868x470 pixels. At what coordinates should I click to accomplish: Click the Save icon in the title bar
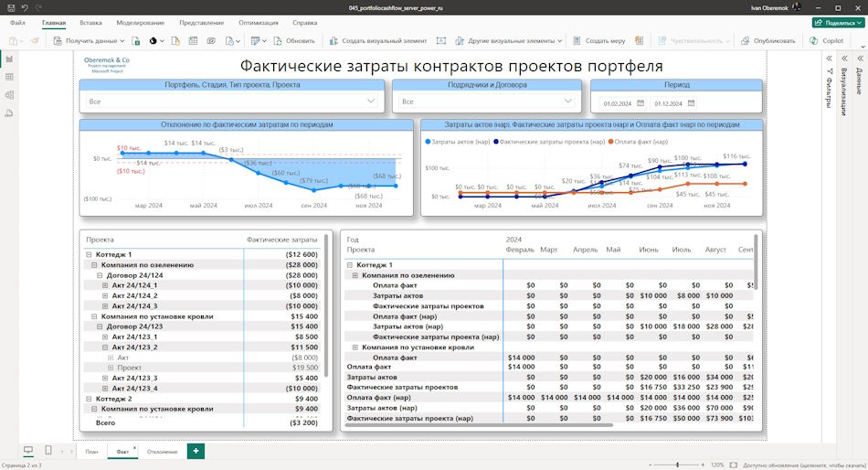pos(11,7)
